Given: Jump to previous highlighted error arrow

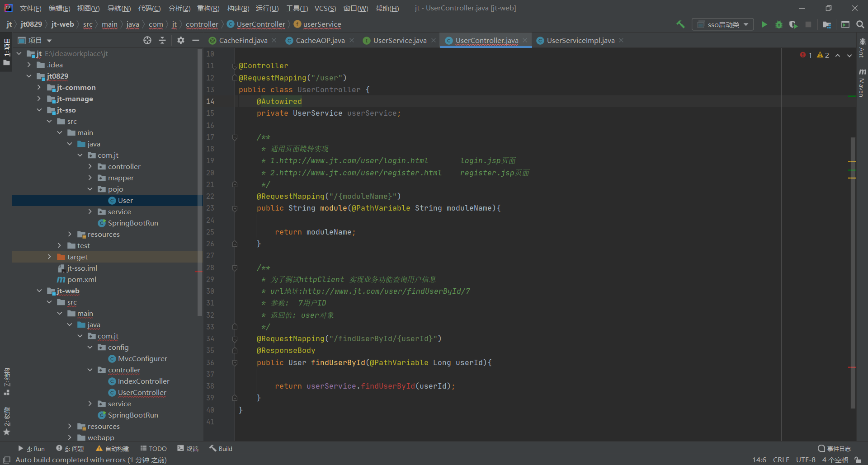Looking at the screenshot, I should 838,55.
